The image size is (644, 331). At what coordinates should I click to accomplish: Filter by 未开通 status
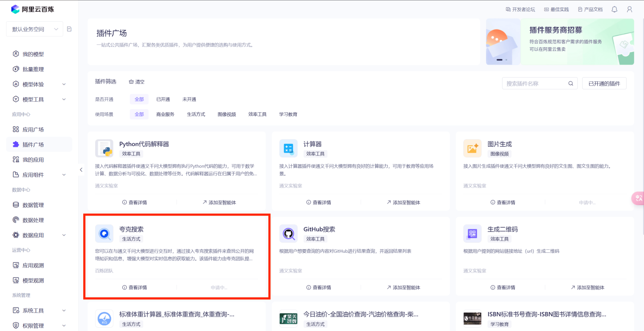click(x=189, y=99)
